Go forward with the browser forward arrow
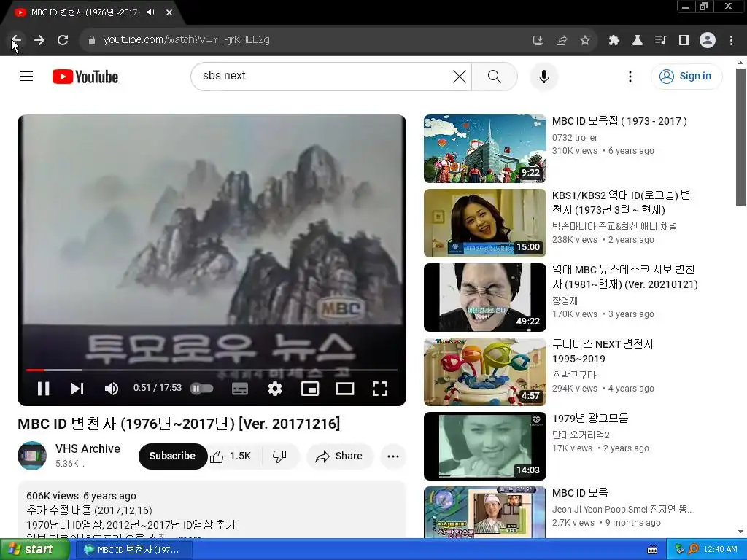This screenshot has width=747, height=560. [39, 40]
